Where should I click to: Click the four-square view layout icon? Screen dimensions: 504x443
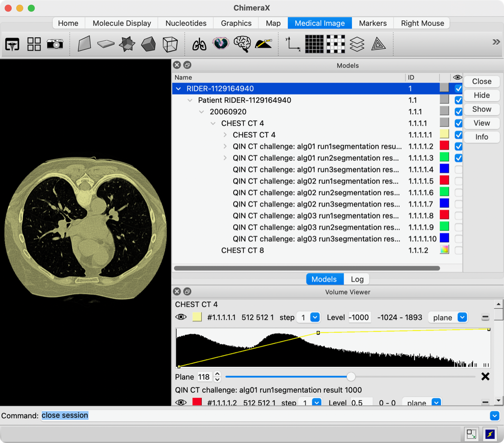34,44
